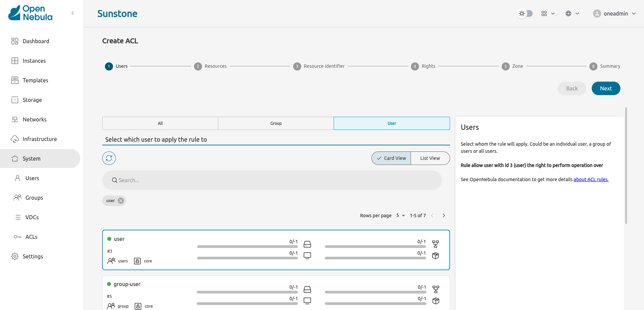The image size is (644, 310).
Task: Select the ACLs key icon in sidebar
Action: tap(17, 237)
